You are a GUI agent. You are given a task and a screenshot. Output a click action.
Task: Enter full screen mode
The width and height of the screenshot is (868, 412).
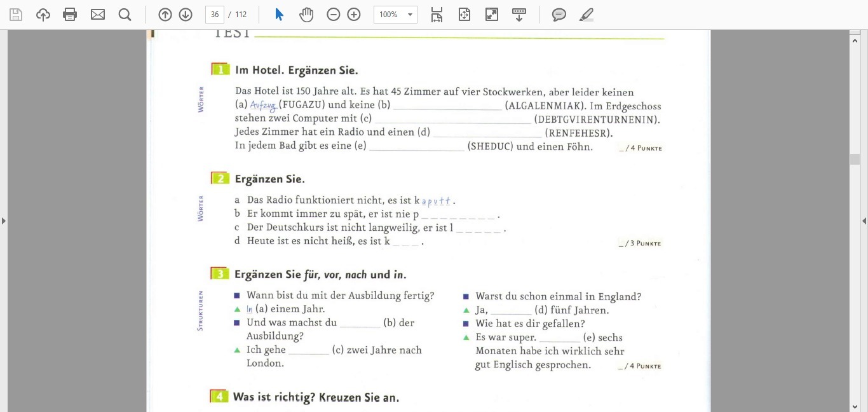point(492,15)
